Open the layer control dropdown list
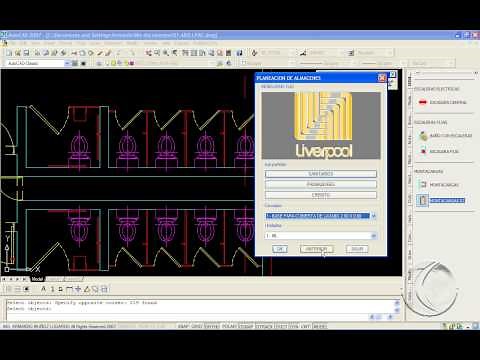480x360 pixels. [x=212, y=63]
